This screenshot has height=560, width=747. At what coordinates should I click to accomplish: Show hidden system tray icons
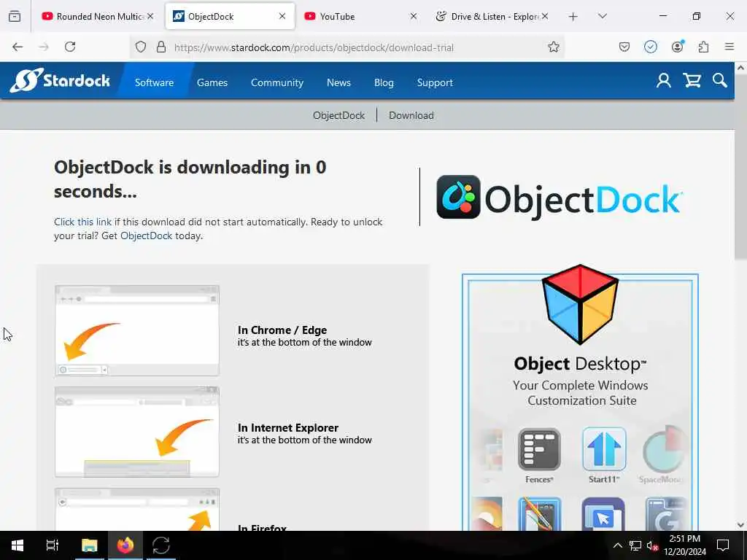617,545
